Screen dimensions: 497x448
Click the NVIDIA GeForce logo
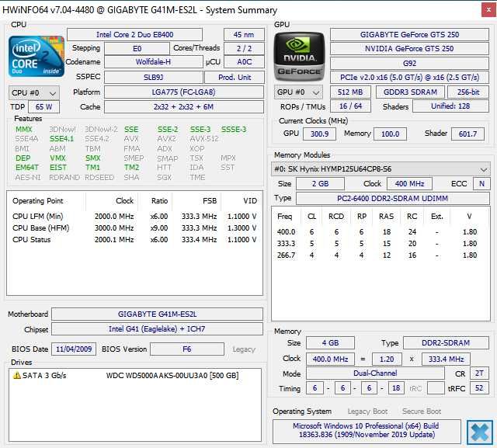[299, 56]
